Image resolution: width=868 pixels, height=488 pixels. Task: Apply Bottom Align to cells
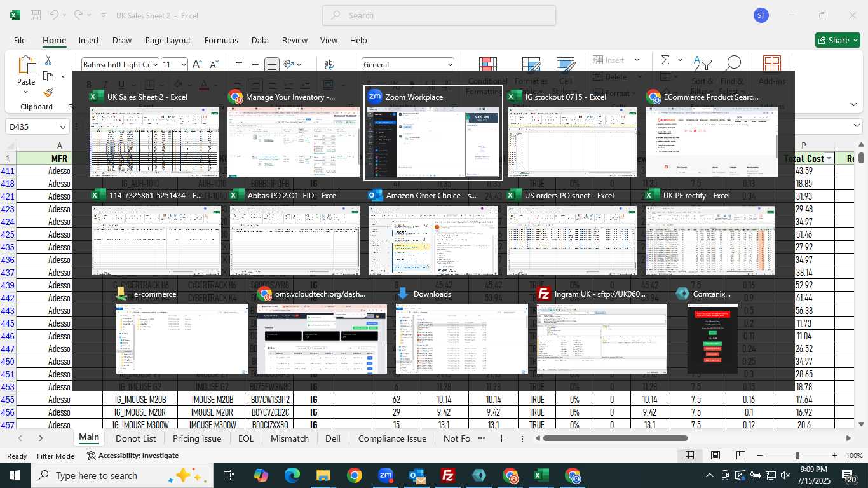point(271,64)
